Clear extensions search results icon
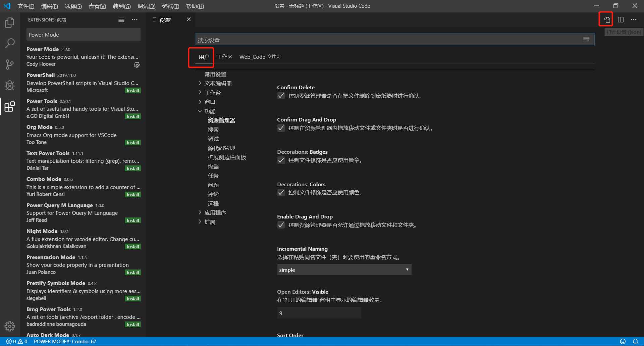644x346 pixels. [x=121, y=20]
